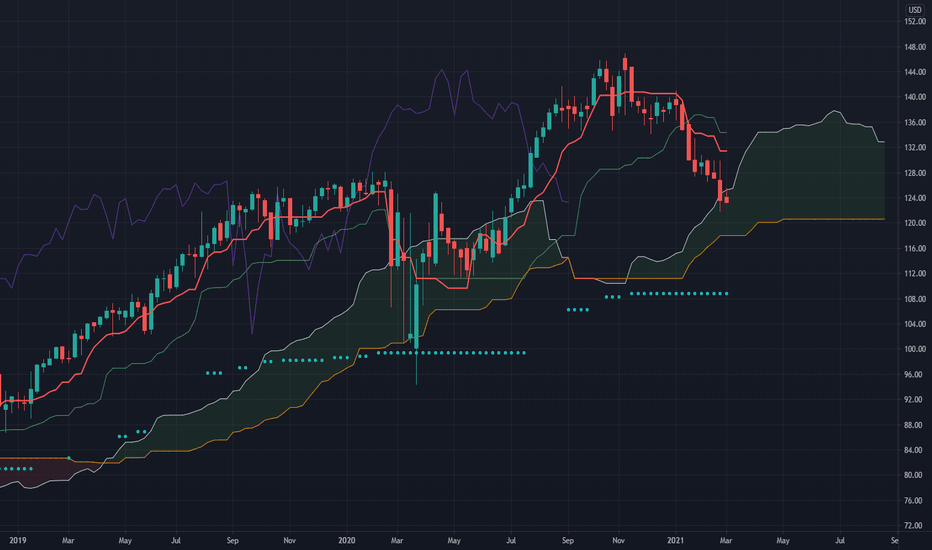
Task: Click the 148.00 price label
Action: point(914,46)
